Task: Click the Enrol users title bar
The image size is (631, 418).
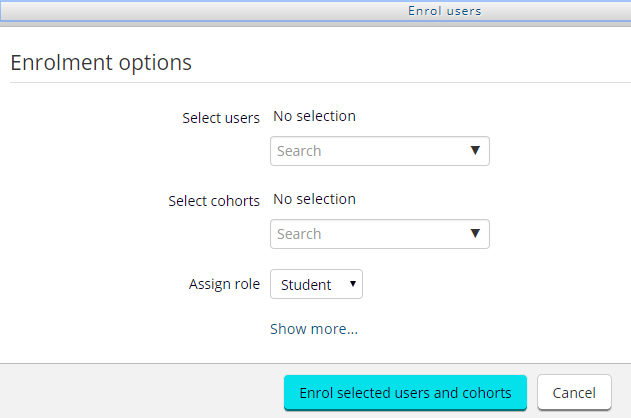Action: coord(445,11)
